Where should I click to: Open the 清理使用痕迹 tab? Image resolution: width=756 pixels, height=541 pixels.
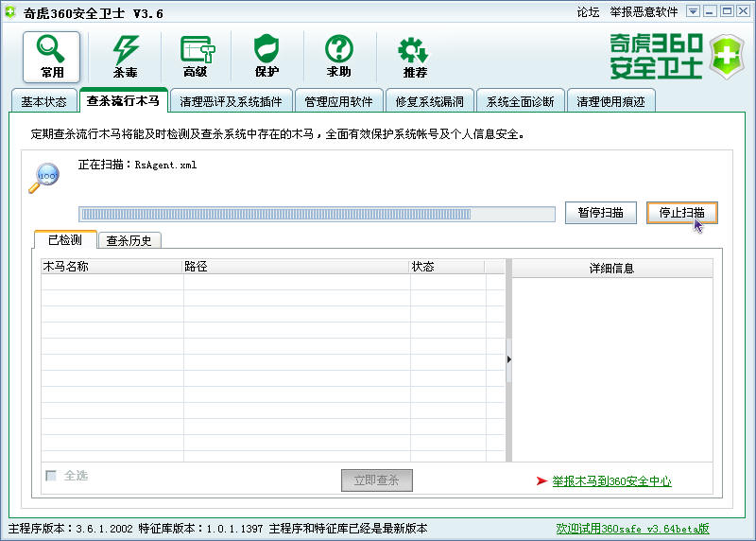pos(610,101)
